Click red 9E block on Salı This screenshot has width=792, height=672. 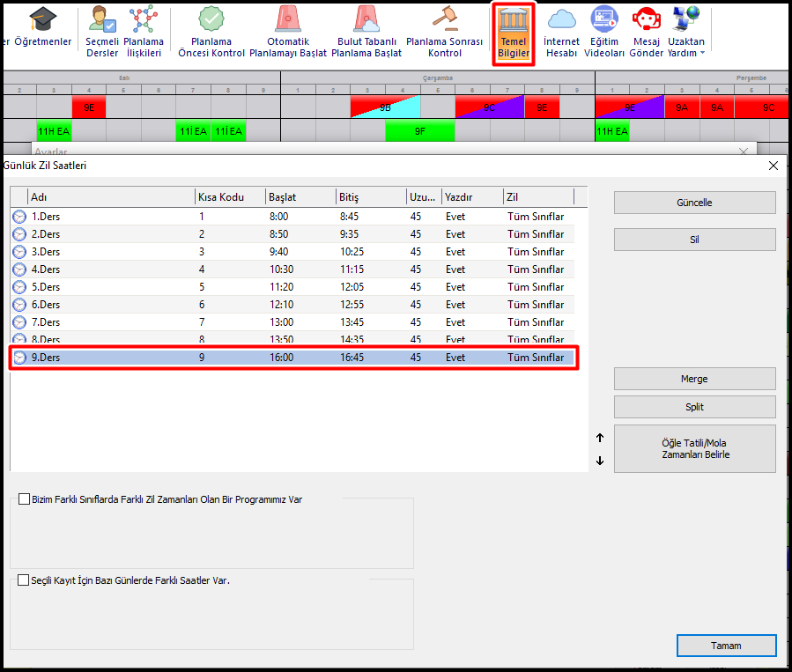pos(89,107)
